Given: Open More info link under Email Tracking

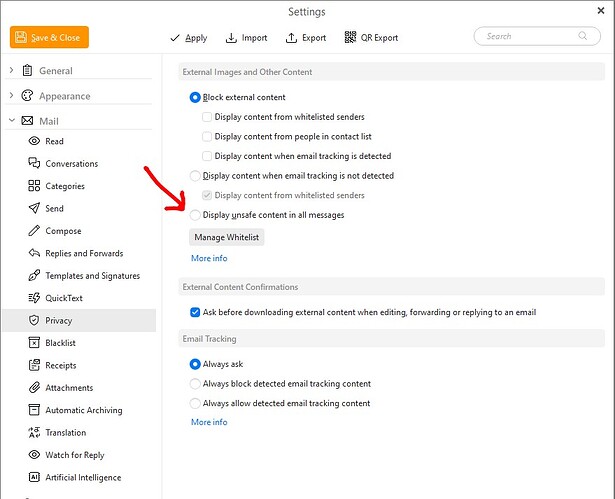Looking at the screenshot, I should tap(209, 422).
